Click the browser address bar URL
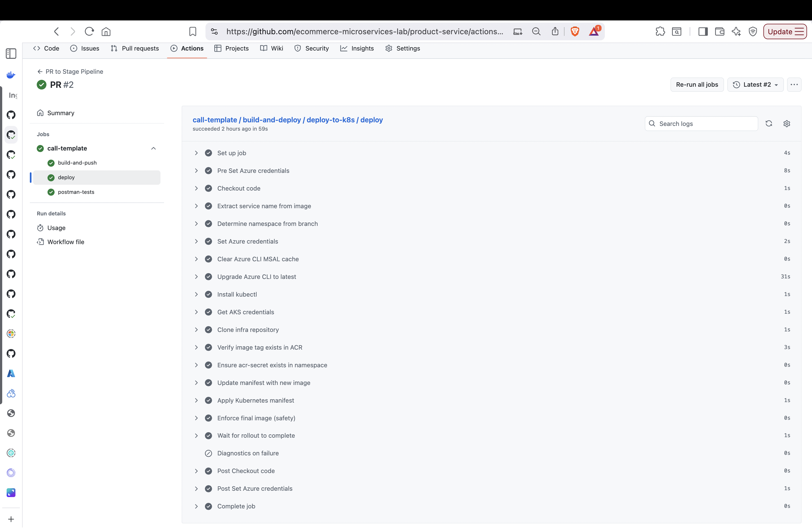This screenshot has width=812, height=528. click(365, 32)
